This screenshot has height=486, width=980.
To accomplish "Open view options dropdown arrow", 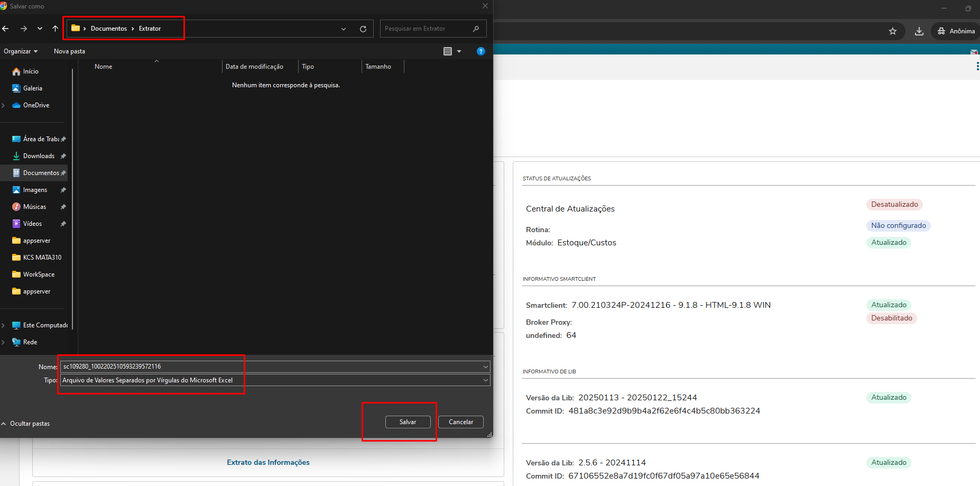I will (459, 51).
